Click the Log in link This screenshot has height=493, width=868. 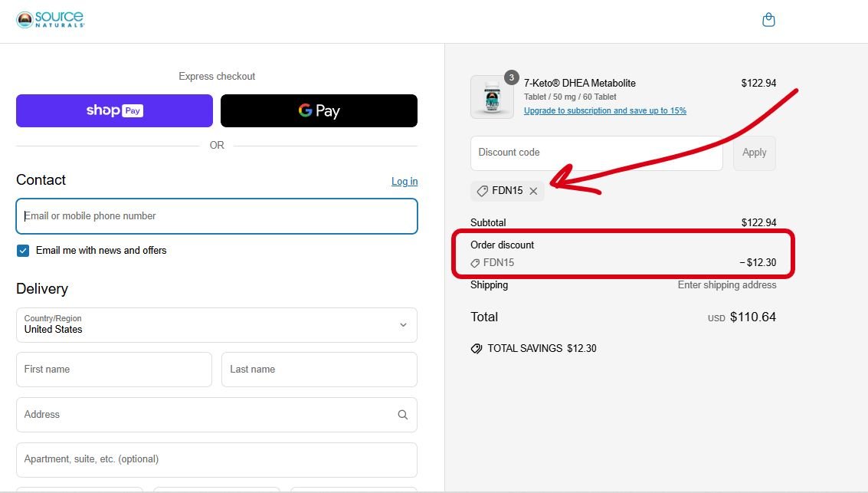tap(405, 181)
